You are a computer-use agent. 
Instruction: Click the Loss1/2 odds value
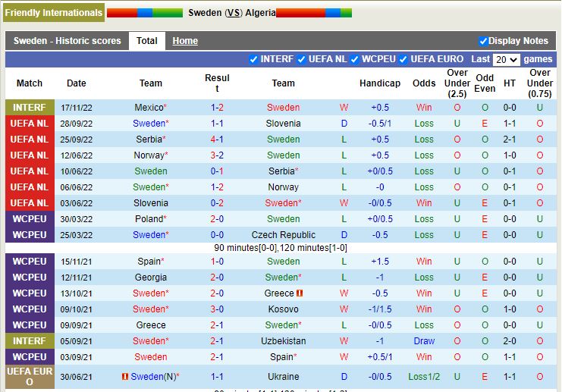point(424,377)
